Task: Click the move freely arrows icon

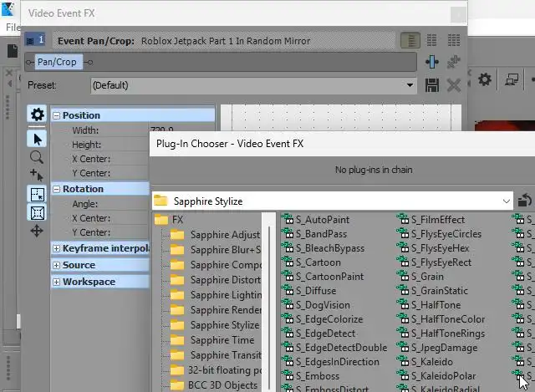Action: pos(37,231)
